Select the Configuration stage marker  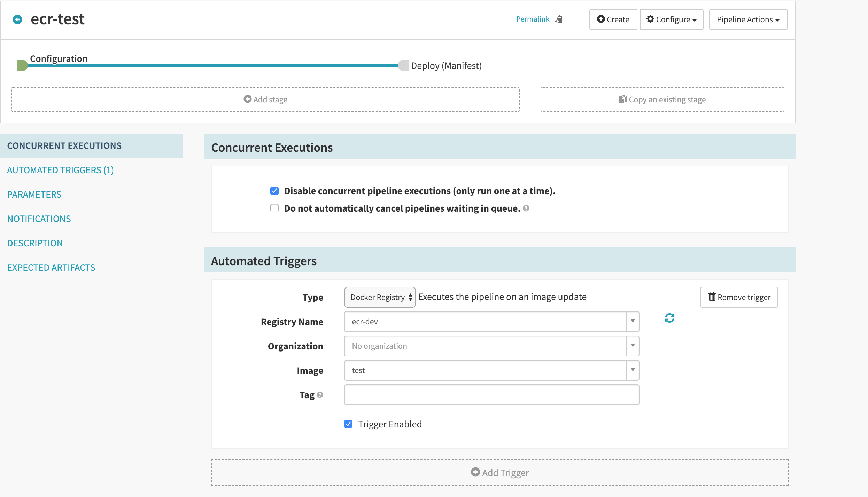pyautogui.click(x=22, y=65)
